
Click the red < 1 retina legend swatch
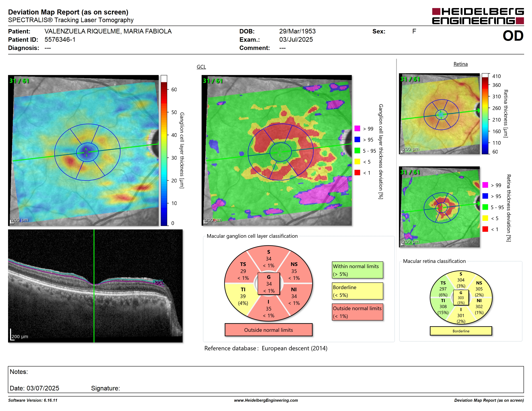click(x=485, y=229)
